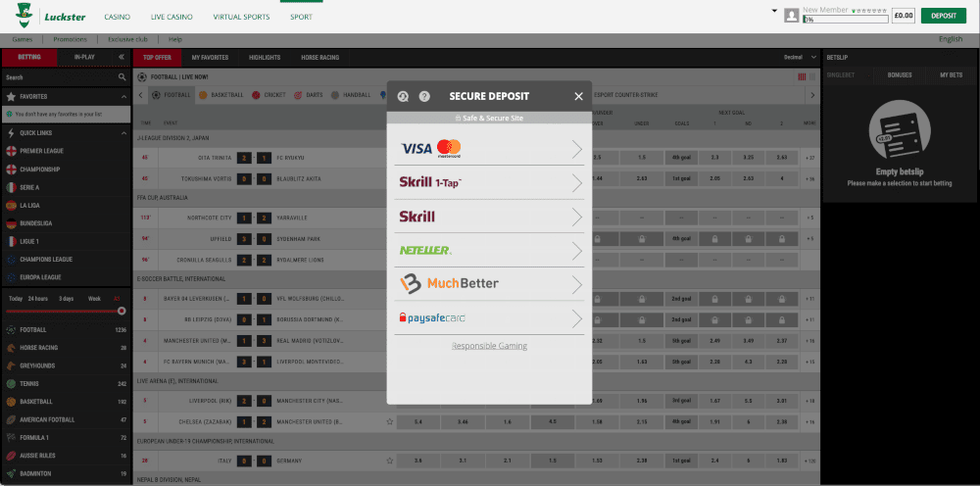Favorite the Italy vs Germany match

tap(390, 460)
